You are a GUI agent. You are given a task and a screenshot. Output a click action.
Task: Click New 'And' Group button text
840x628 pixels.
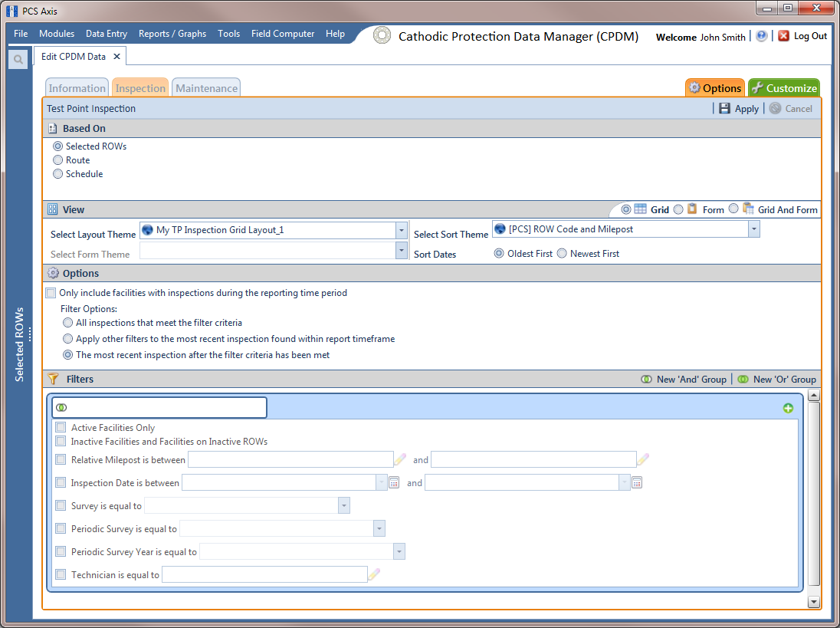(x=691, y=380)
